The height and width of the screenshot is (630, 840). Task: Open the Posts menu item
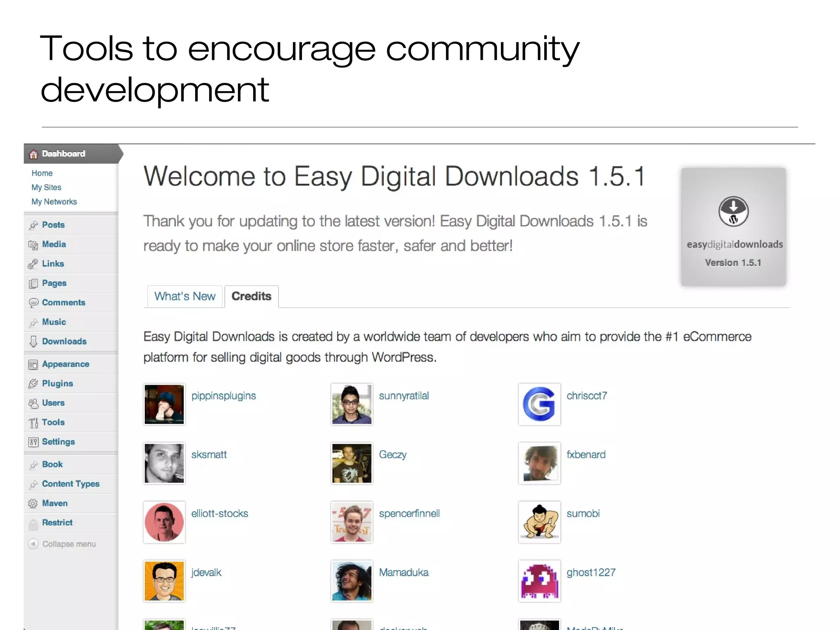[x=71, y=225]
